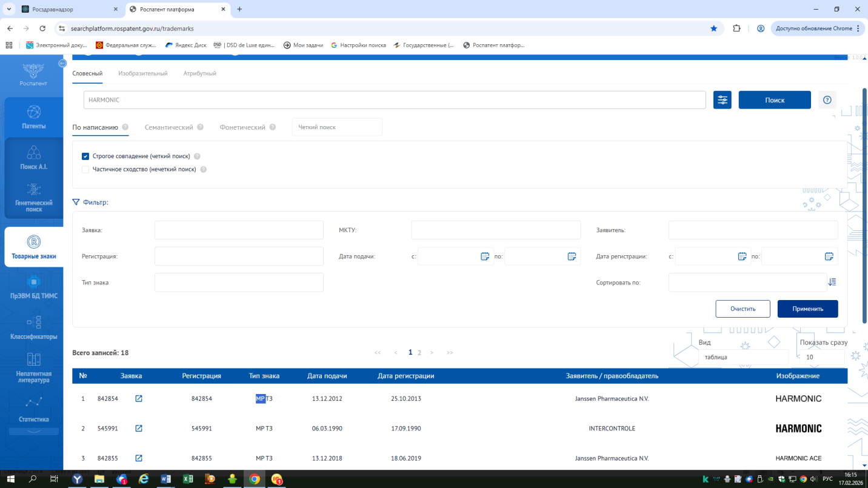Open ПрЭВМ БД ТИМС section
The image size is (868, 488).
coord(34,288)
